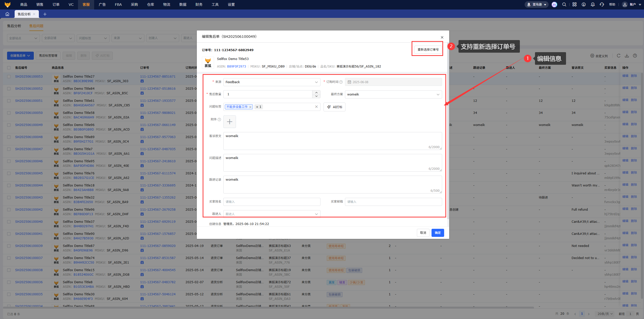Click the AI打标 sparkle button
This screenshot has height=319, width=644.
pyautogui.click(x=334, y=107)
